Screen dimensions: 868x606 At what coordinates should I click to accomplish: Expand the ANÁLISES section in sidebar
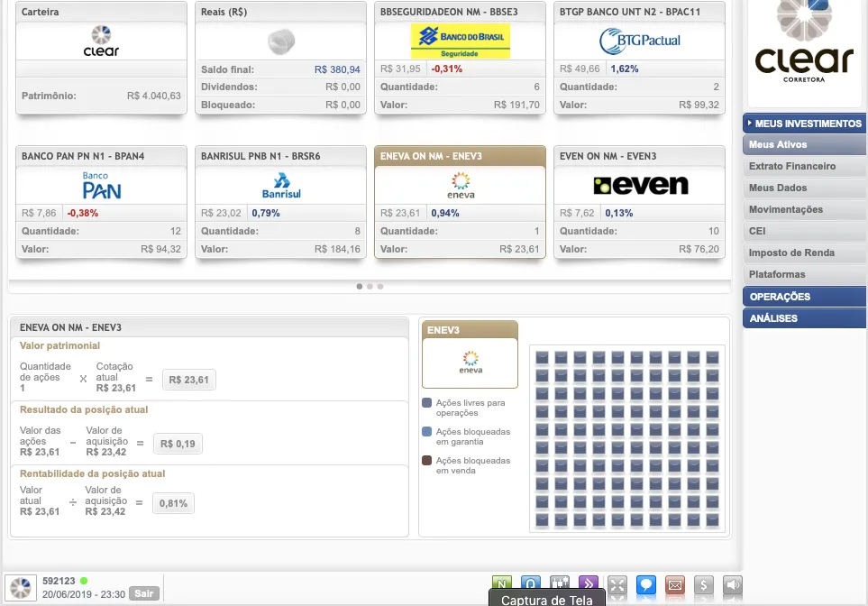(804, 318)
